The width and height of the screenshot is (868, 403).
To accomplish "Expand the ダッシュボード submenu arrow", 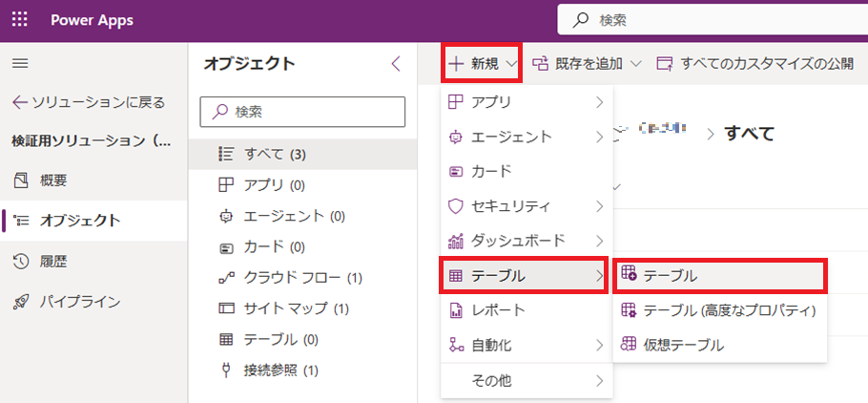I will (x=599, y=241).
